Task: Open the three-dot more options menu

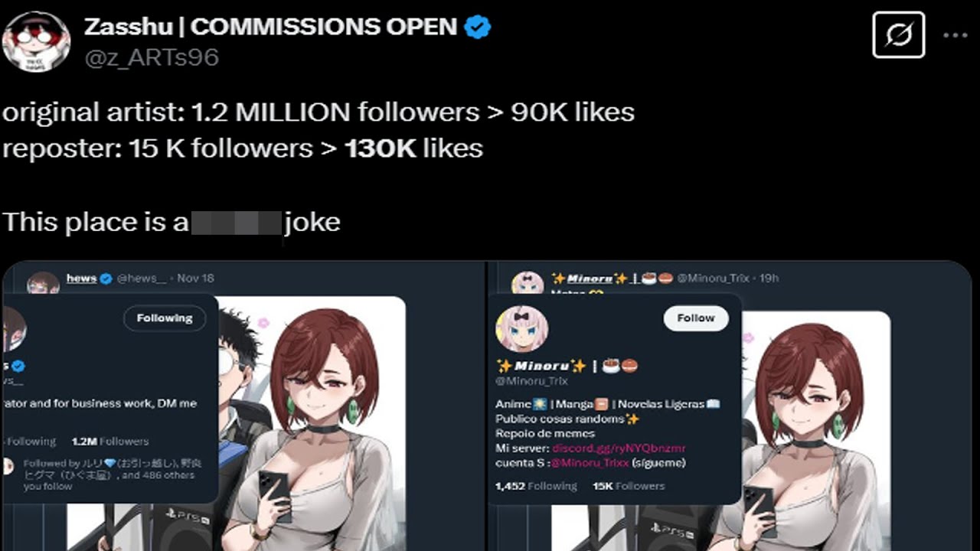Action: pos(955,35)
